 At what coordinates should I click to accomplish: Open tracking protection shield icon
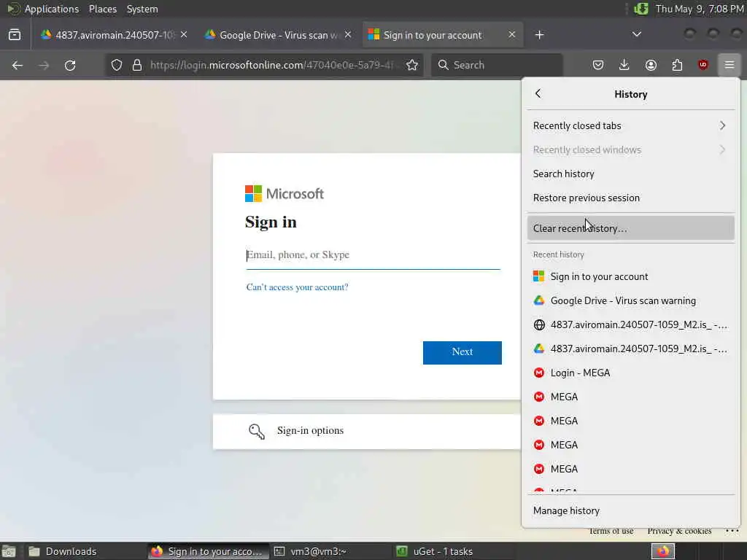coord(117,65)
